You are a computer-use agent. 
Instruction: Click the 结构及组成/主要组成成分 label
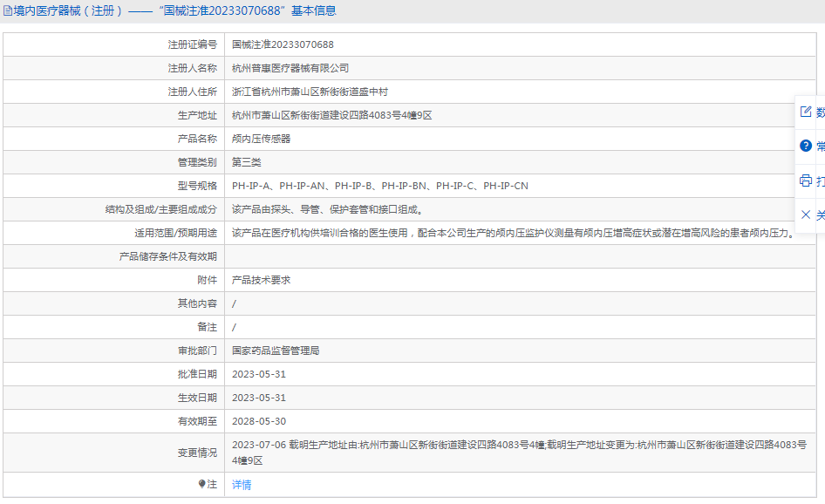pyautogui.click(x=161, y=209)
